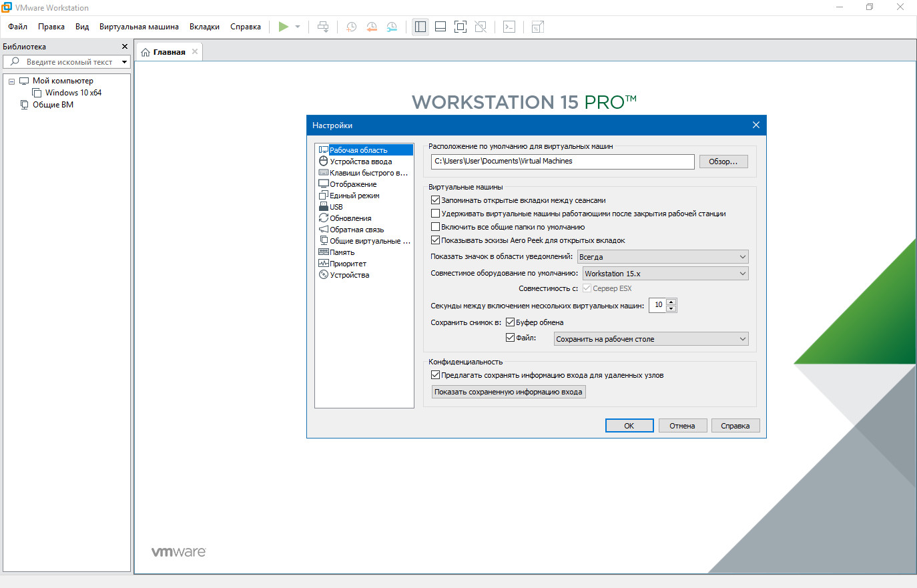Open the Вид menu
Image resolution: width=917 pixels, height=588 pixels.
pyautogui.click(x=82, y=27)
